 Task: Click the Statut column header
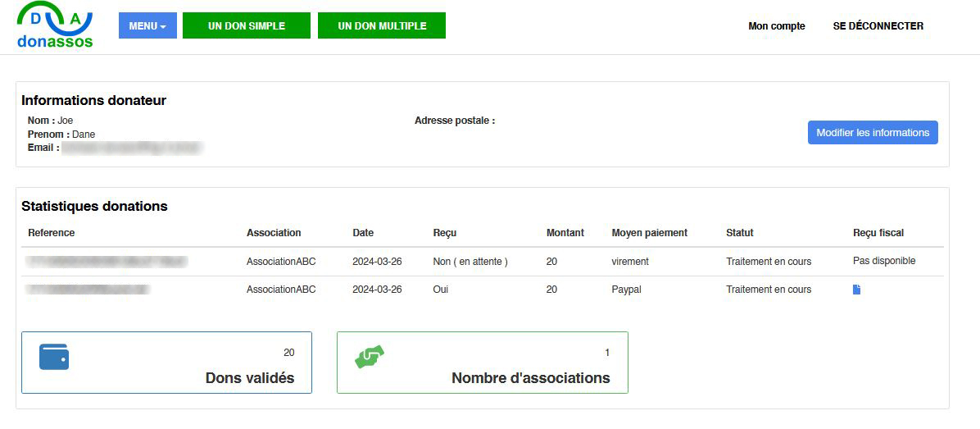tap(739, 233)
